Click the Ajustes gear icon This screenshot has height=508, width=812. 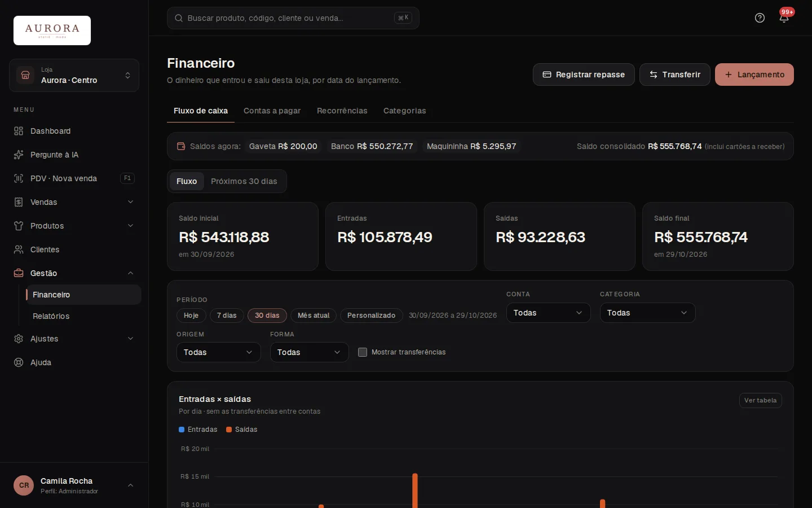19,339
